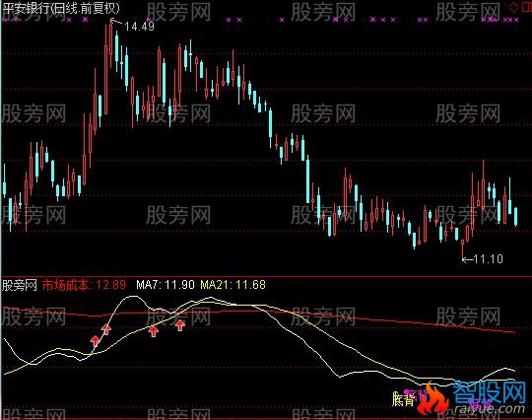Image resolution: width=532 pixels, height=420 pixels.
Task: Click the 平安银行(日线 前复权) chart title
Action: (x=61, y=8)
